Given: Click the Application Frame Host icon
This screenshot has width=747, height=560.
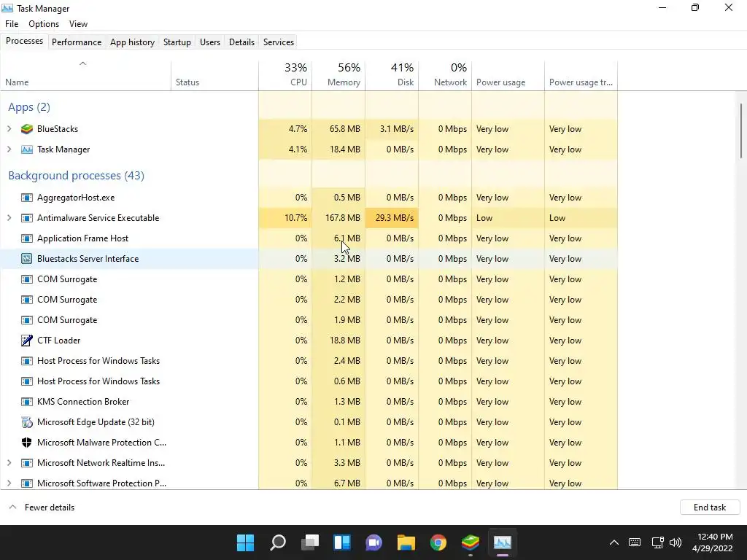Looking at the screenshot, I should [27, 238].
